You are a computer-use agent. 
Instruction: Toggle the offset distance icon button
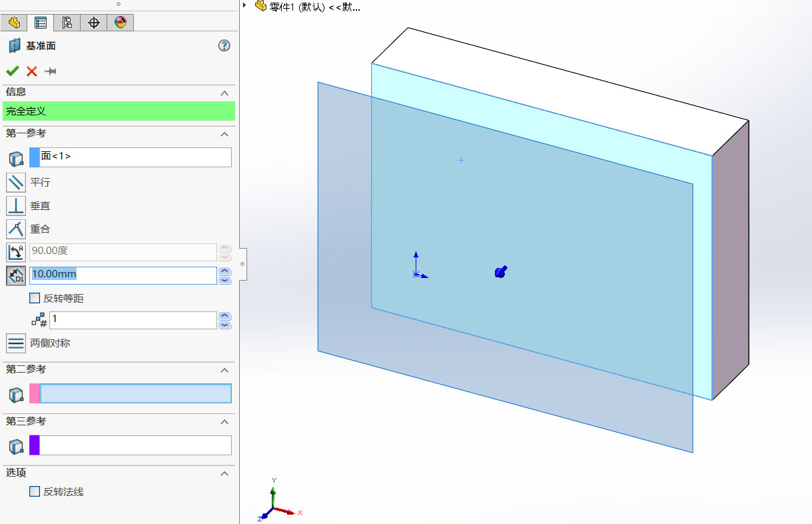16,275
